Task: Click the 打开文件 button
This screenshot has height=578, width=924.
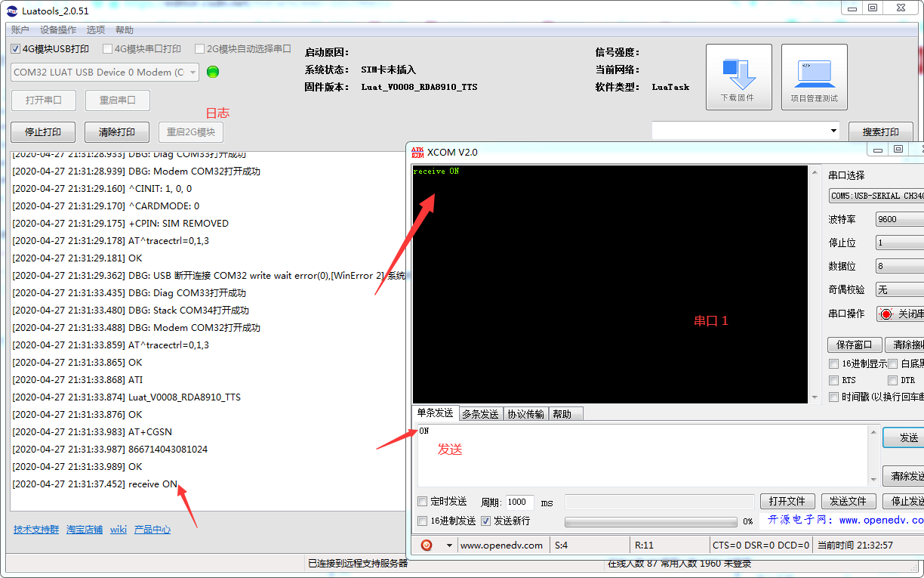Action: (x=787, y=501)
